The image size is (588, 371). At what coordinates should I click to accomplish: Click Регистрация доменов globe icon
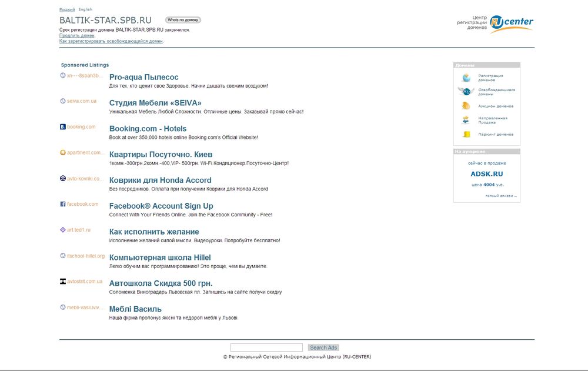click(x=466, y=78)
